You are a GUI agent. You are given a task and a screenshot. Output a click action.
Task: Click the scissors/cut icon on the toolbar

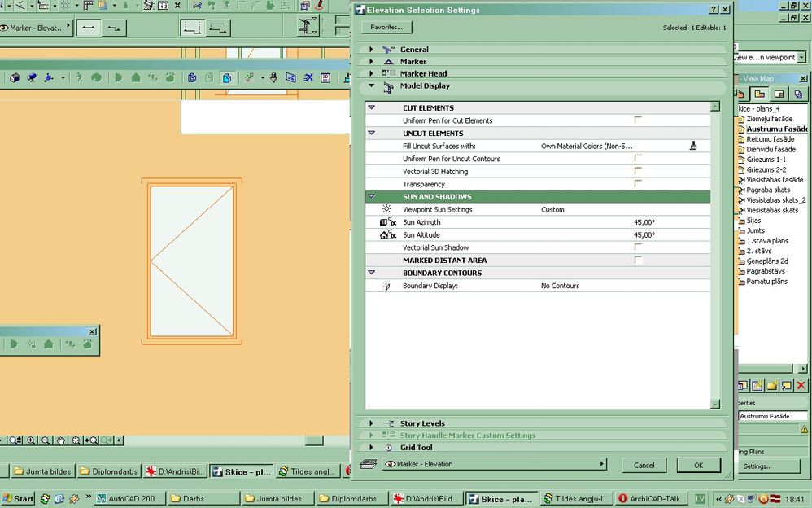click(x=308, y=77)
